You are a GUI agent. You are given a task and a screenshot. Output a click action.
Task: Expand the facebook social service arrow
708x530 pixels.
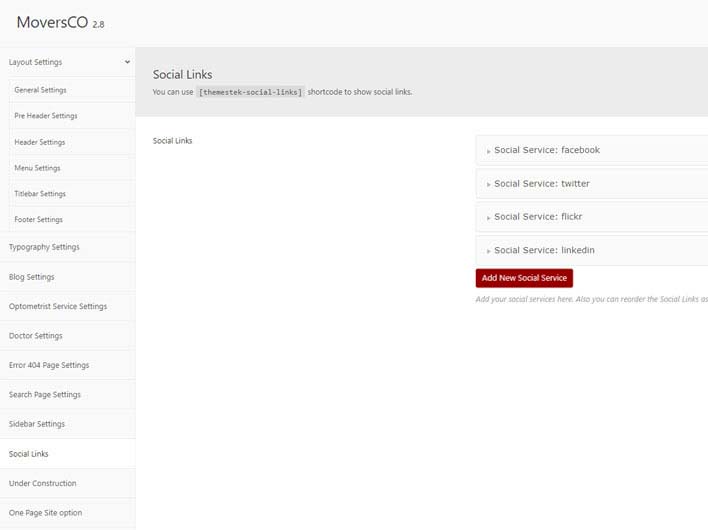click(488, 151)
